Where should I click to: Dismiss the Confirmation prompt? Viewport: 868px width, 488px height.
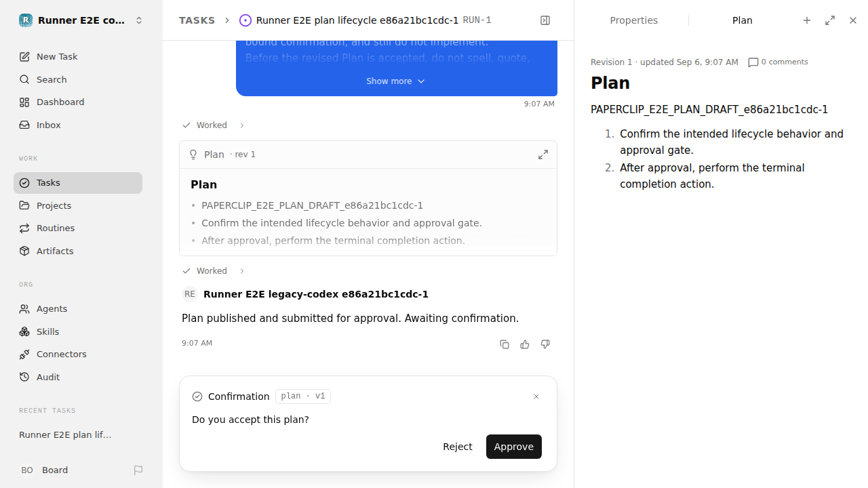pyautogui.click(x=536, y=396)
